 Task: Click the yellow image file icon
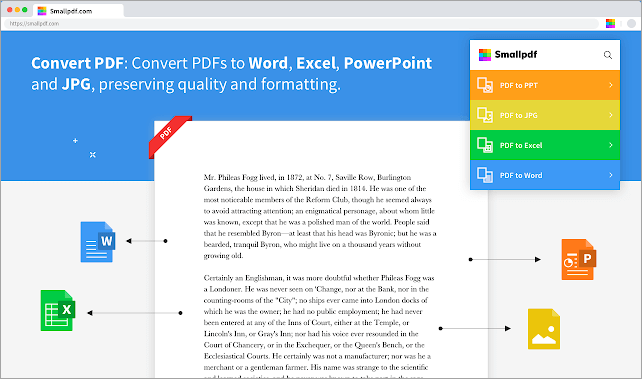pyautogui.click(x=544, y=329)
